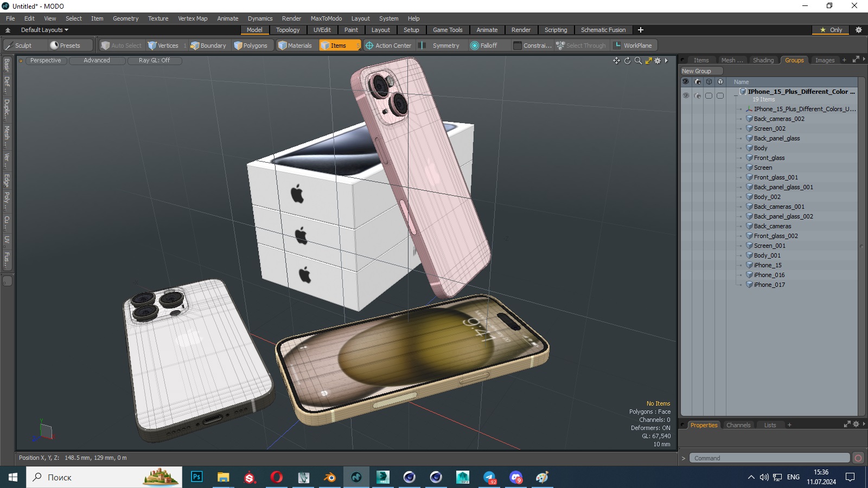868x488 pixels.
Task: Toggle Ray GL: Off setting
Action: (x=155, y=61)
